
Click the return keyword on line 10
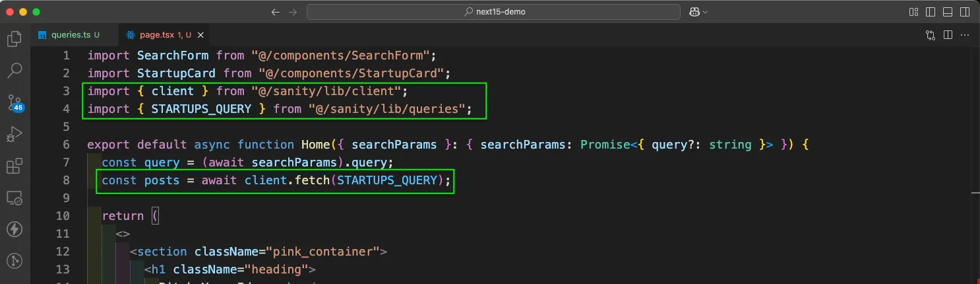click(x=123, y=216)
